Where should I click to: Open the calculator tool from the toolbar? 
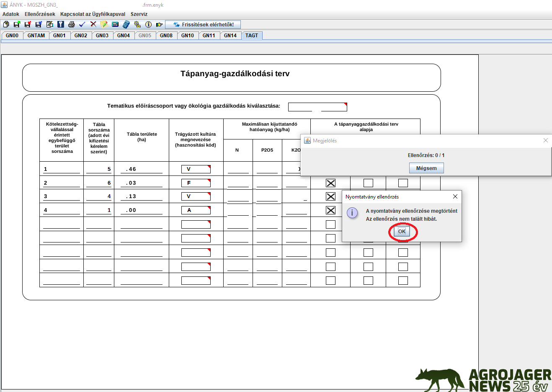(126, 25)
